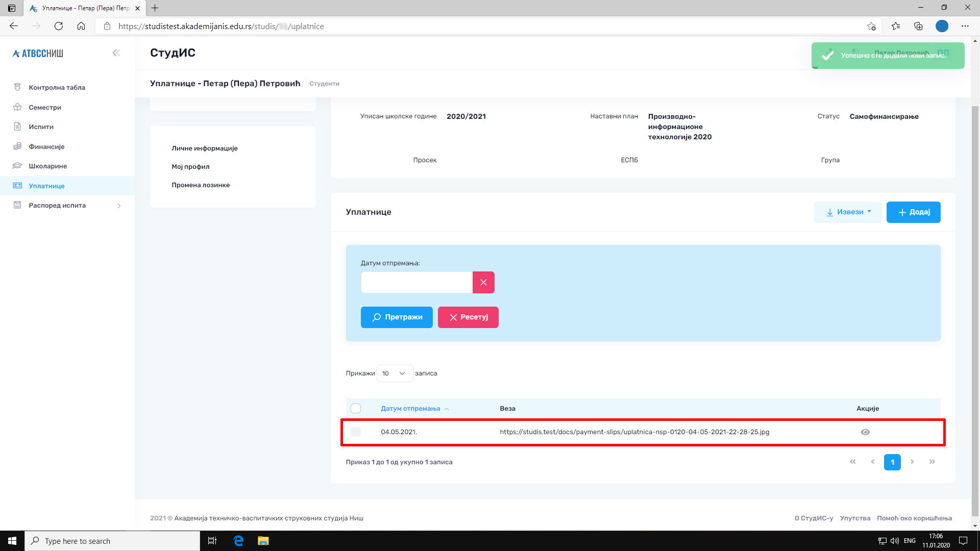Toggle the select-all header checkbox

coord(356,409)
